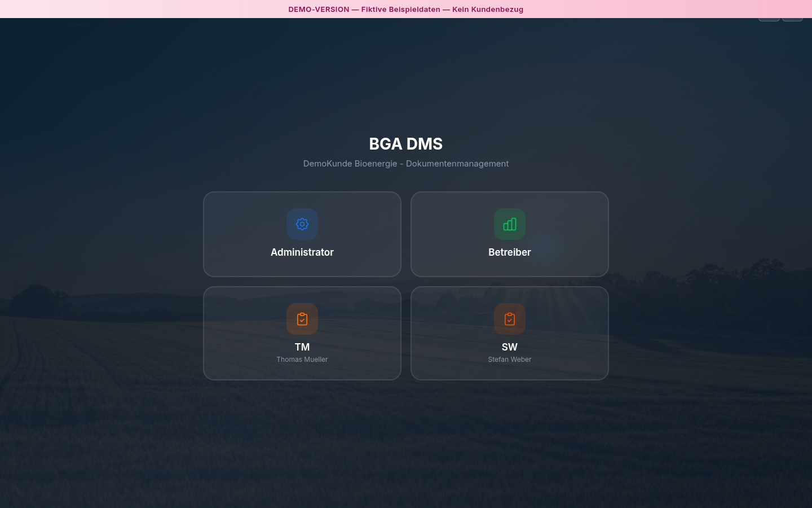Open the Betreiber profile card
812x508 pixels.
(509, 234)
